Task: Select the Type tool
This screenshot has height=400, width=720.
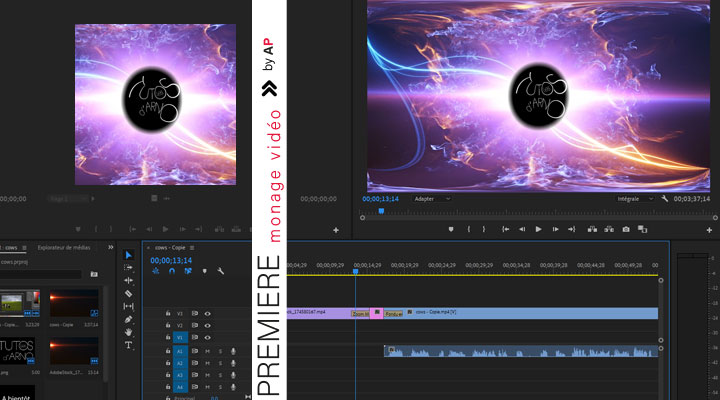Action: [x=129, y=345]
